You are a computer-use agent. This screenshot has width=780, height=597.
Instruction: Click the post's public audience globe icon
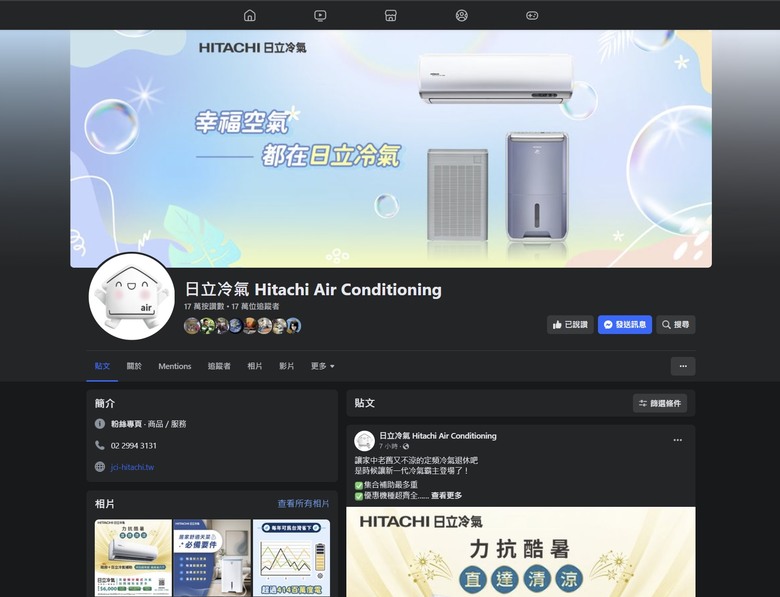pyautogui.click(x=406, y=447)
